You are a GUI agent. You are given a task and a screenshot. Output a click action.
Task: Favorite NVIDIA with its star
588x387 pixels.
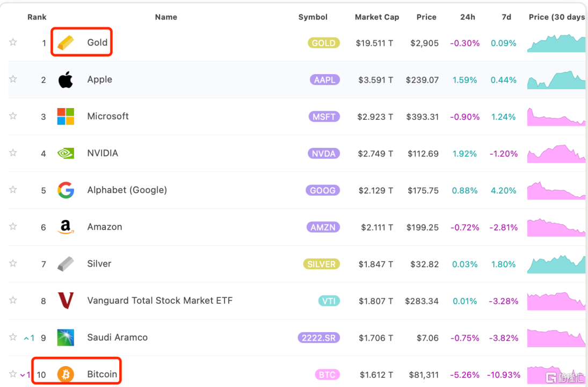coord(13,153)
